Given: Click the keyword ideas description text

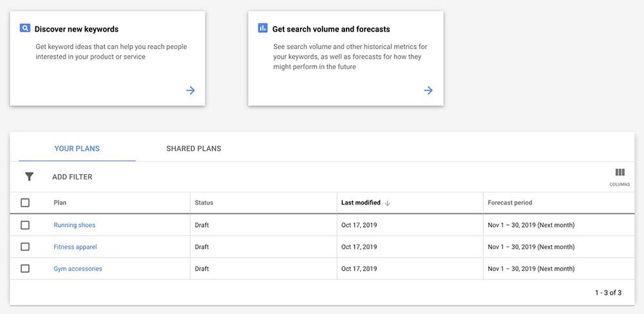Looking at the screenshot, I should pyautogui.click(x=111, y=52).
